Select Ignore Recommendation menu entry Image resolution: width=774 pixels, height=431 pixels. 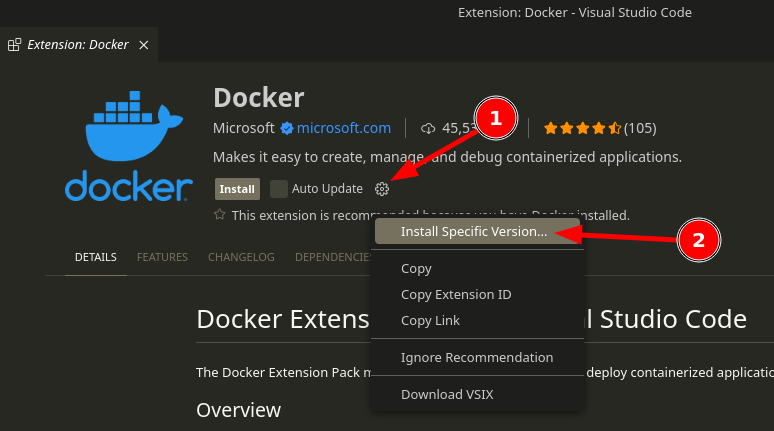point(477,357)
